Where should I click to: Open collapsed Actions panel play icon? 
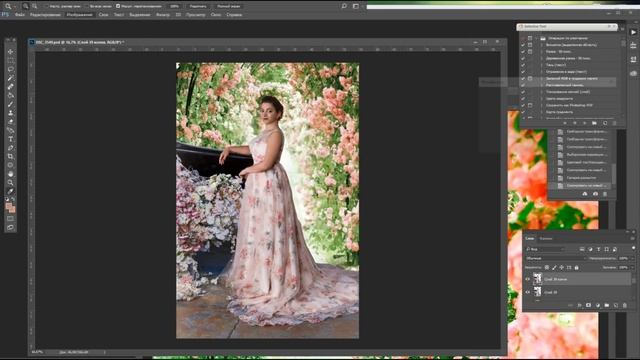[x=633, y=32]
